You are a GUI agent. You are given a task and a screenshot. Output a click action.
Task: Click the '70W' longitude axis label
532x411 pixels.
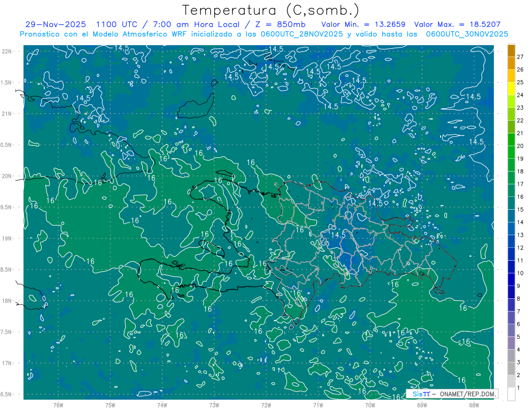tap(370, 405)
